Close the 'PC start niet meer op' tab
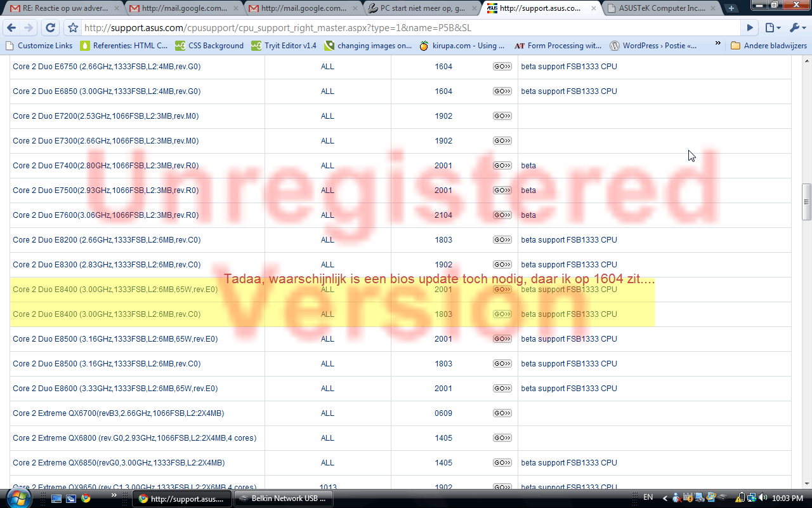Viewport: 812px width, 508px height. (473, 8)
